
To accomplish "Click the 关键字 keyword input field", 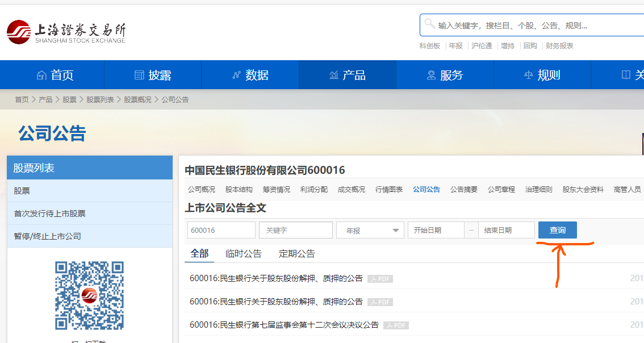I will [296, 230].
